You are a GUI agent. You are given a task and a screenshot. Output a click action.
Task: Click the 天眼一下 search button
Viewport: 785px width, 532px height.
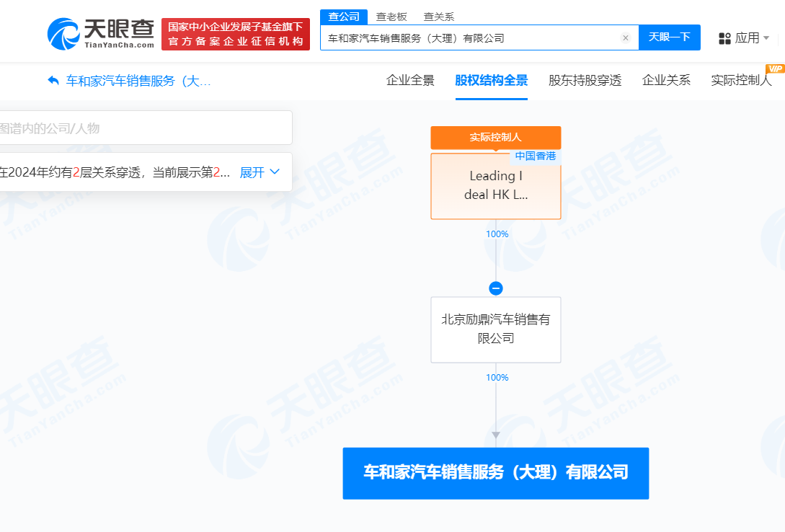(670, 37)
